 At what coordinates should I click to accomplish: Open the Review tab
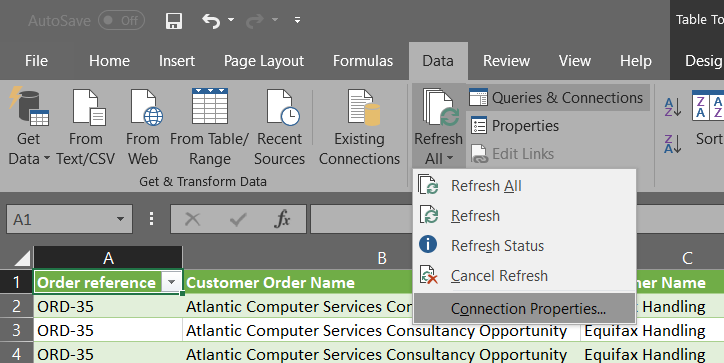[507, 61]
